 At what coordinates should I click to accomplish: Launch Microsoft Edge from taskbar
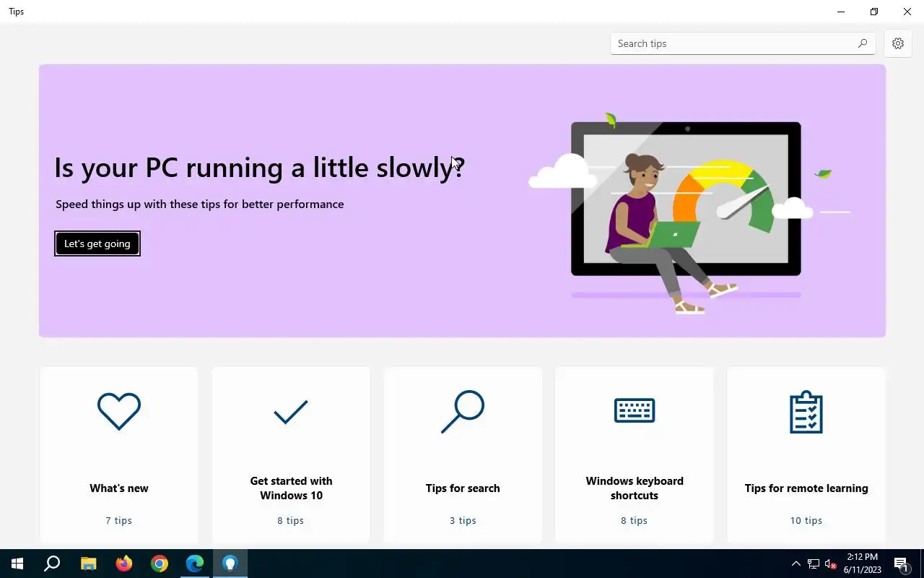click(x=195, y=564)
